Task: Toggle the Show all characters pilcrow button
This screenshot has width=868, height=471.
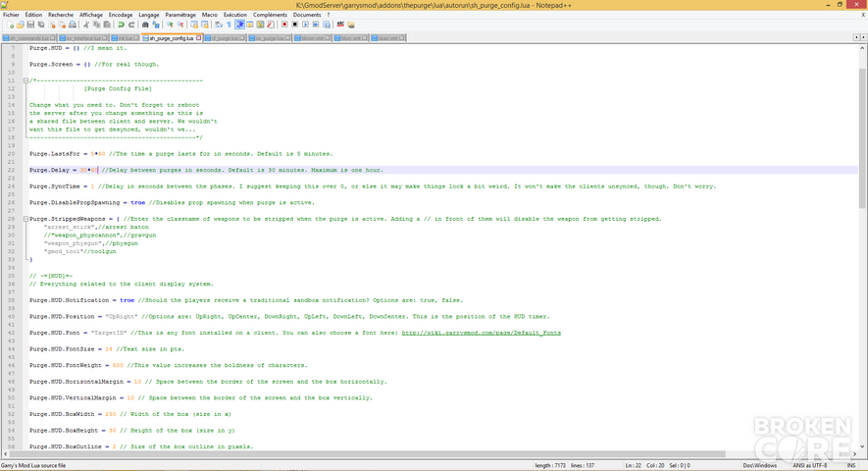Action: pyautogui.click(x=229, y=25)
